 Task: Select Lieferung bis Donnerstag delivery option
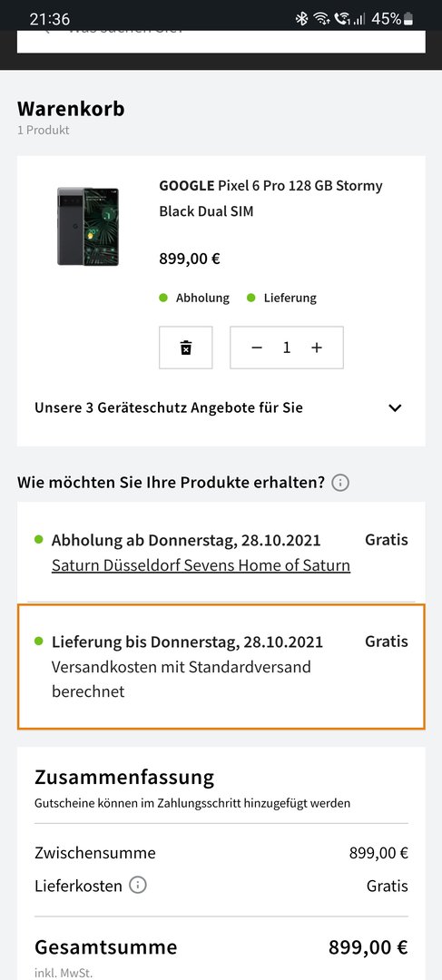(x=221, y=666)
